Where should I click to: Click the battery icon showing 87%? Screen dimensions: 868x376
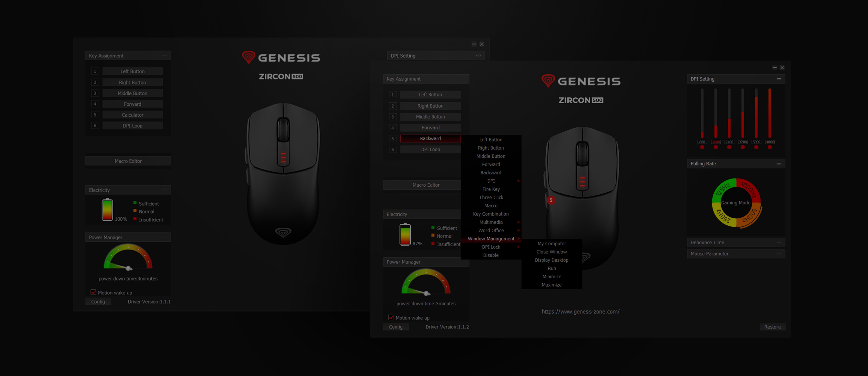coord(405,234)
